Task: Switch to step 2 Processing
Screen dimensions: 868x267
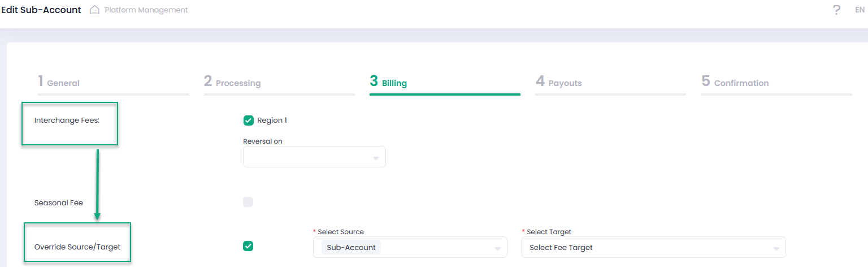Action: (x=233, y=82)
